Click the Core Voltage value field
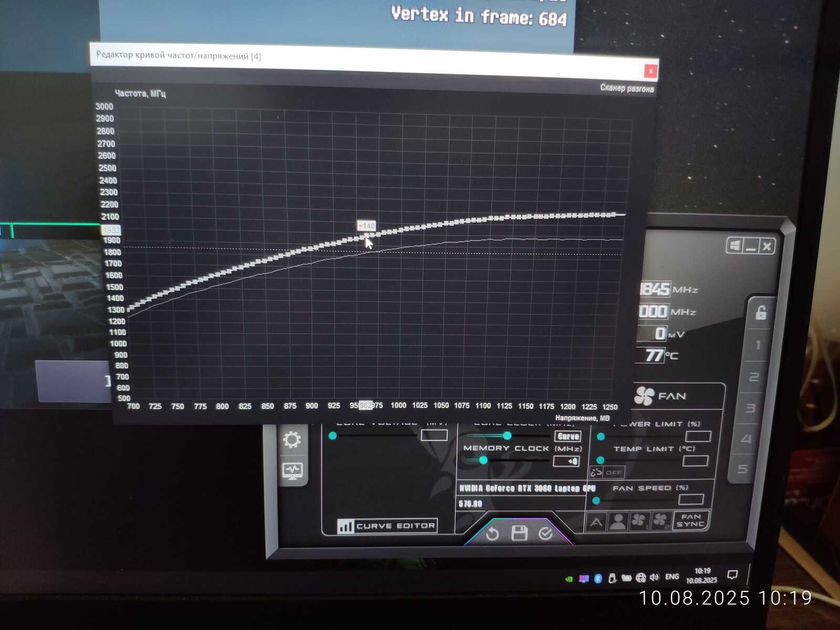Viewport: 840px width, 630px height. 434,435
